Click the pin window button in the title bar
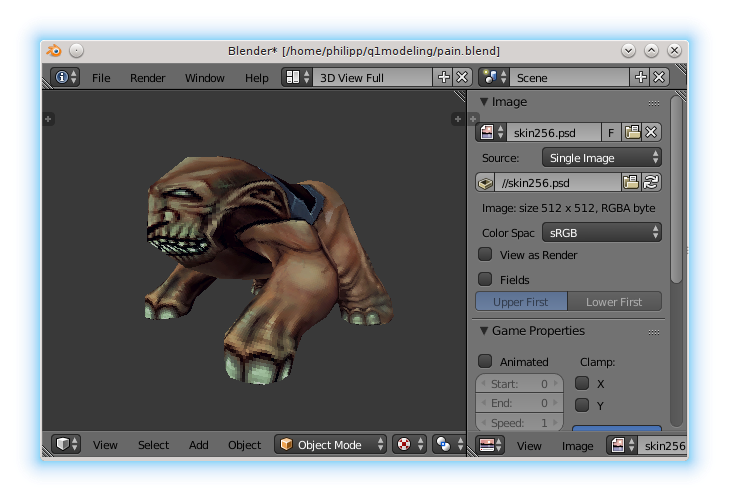Screen dimensions: 729x501 point(77,50)
